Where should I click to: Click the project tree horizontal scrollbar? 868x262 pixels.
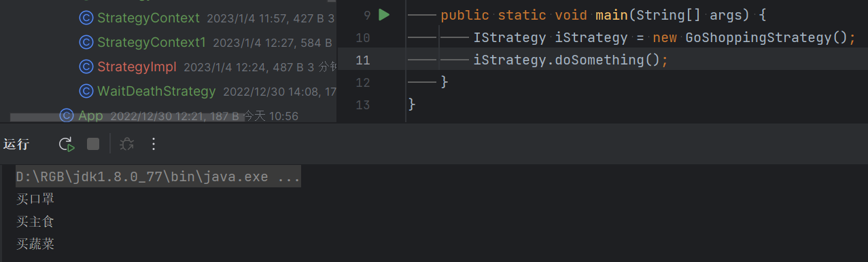tap(127, 117)
